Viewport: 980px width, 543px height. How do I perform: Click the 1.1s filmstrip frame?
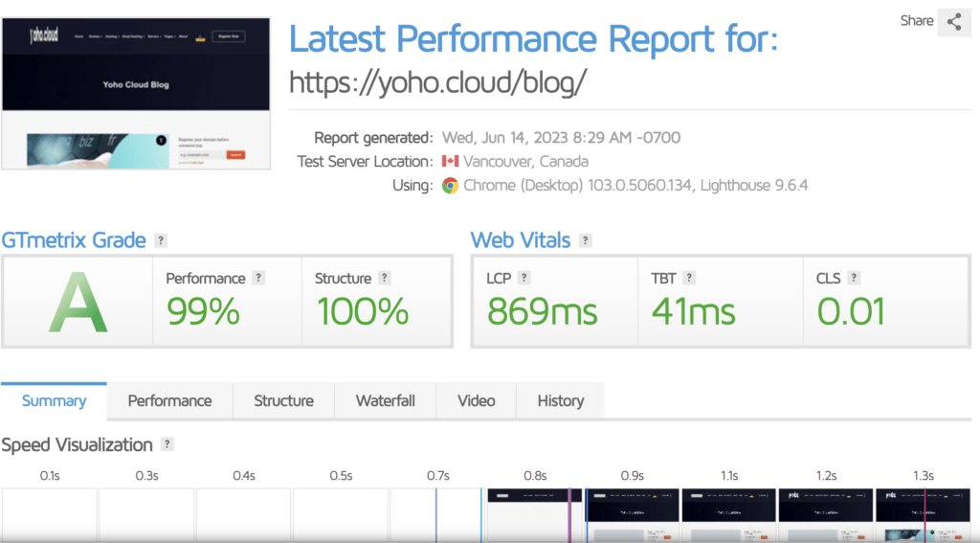[728, 515]
